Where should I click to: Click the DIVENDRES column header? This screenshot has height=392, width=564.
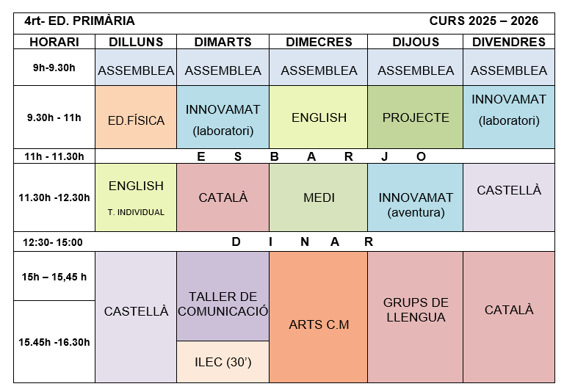click(x=509, y=42)
